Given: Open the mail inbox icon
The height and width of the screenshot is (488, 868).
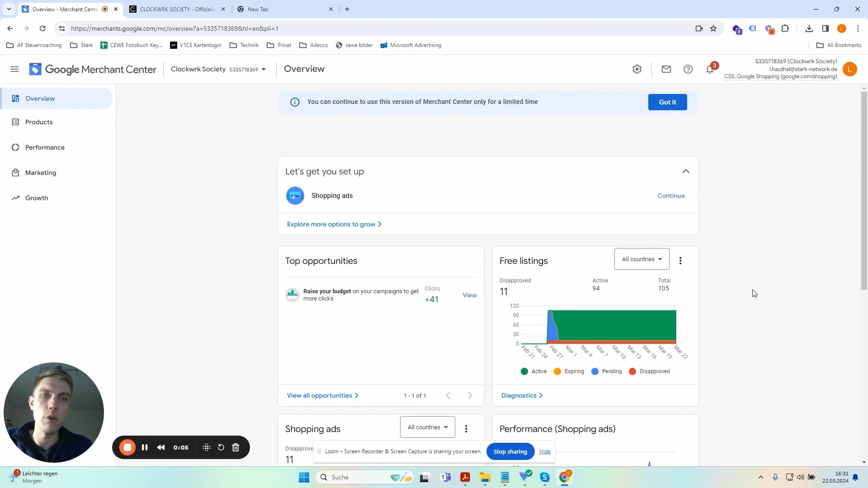Looking at the screenshot, I should pyautogui.click(x=666, y=69).
